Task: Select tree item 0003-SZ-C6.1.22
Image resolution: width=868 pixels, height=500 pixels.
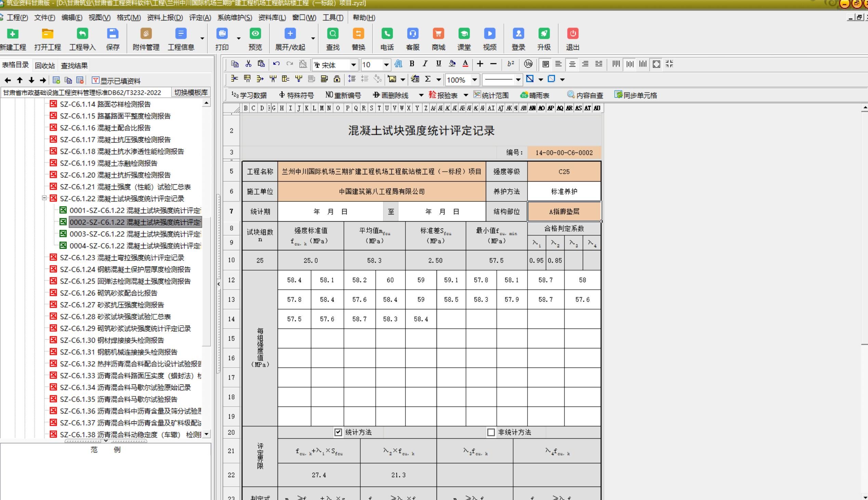Action: tap(135, 234)
